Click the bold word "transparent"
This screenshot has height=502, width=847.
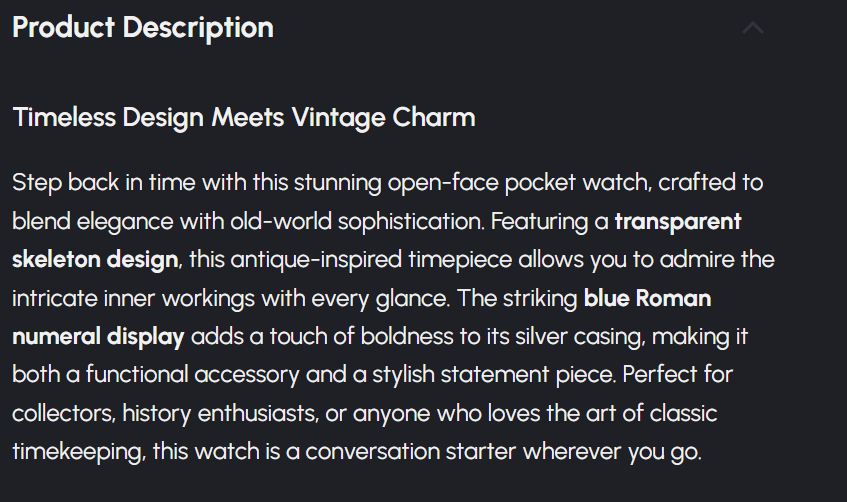pyautogui.click(x=679, y=220)
